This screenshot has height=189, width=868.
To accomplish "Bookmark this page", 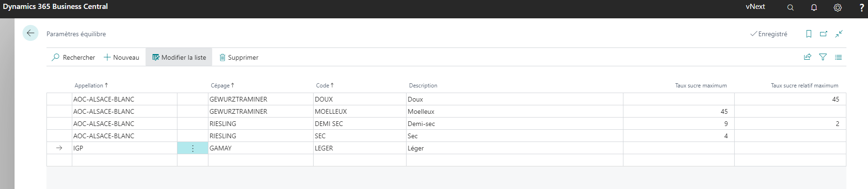I will [809, 34].
